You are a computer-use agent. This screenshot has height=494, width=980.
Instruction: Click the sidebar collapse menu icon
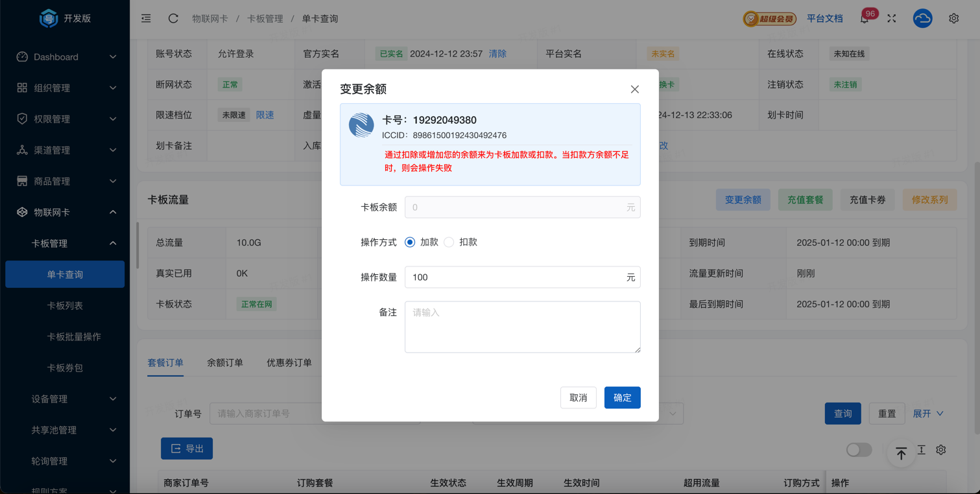click(146, 19)
